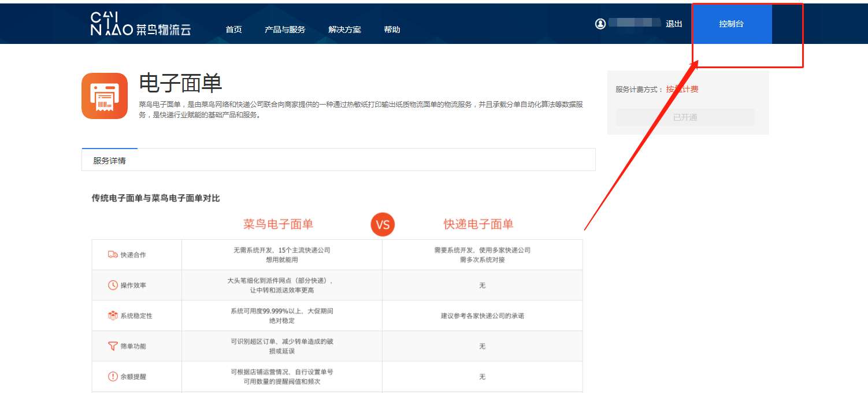
Task: Click the 退出 logout link
Action: 674,24
